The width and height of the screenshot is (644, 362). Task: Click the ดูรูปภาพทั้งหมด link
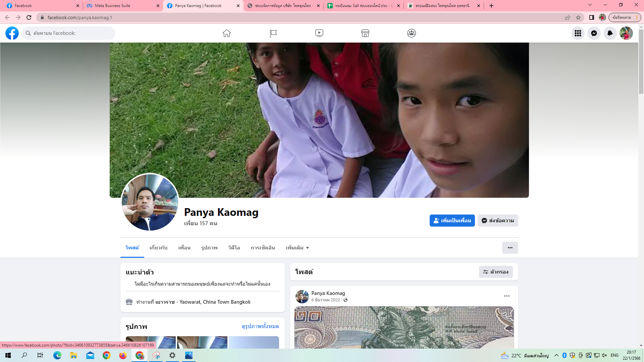click(260, 326)
